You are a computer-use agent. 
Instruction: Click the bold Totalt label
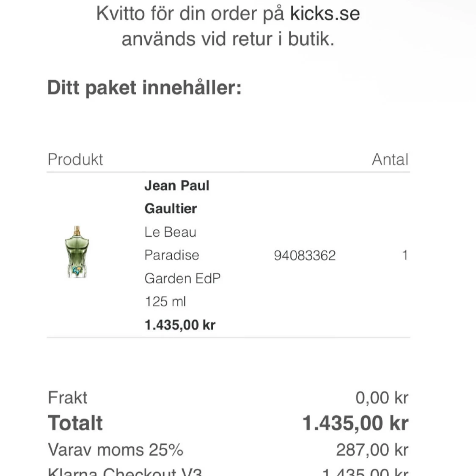pyautogui.click(x=75, y=423)
